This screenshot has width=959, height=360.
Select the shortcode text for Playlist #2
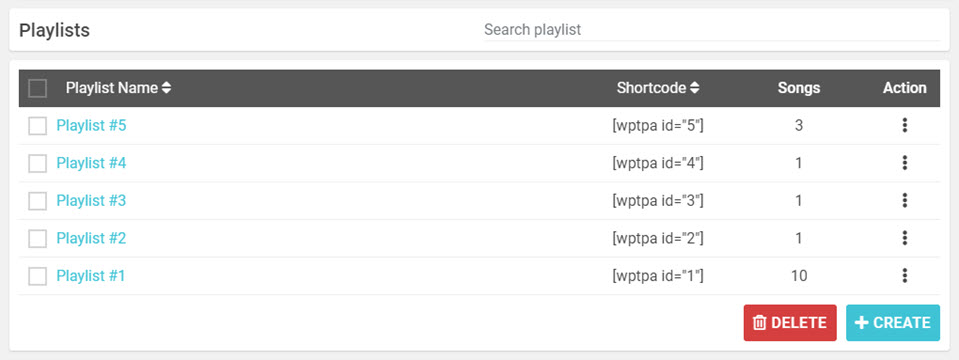pos(658,238)
